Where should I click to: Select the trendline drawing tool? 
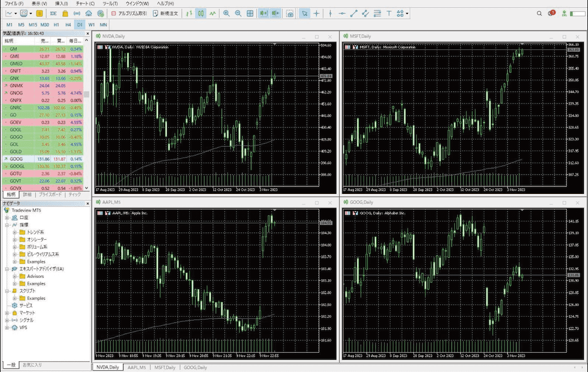pos(353,13)
